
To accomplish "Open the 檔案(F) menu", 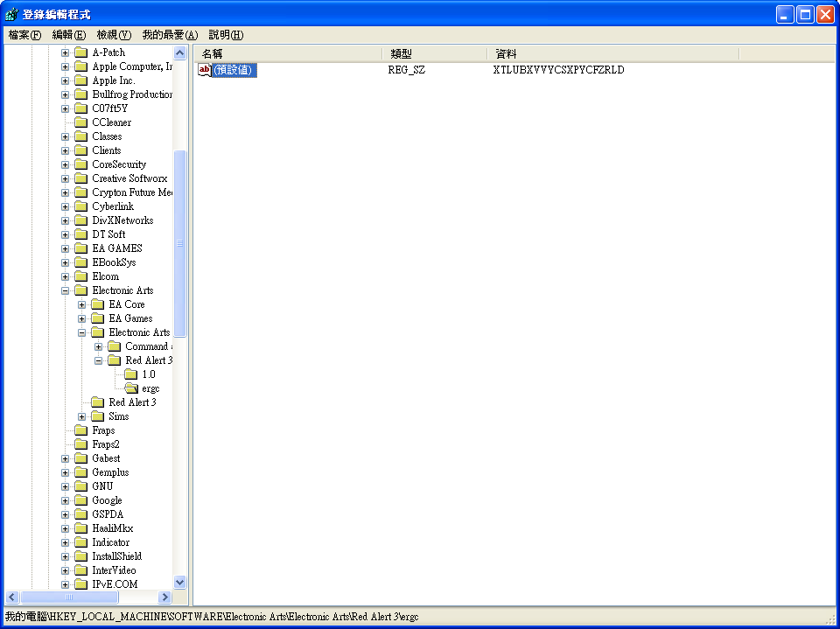I will pos(24,35).
